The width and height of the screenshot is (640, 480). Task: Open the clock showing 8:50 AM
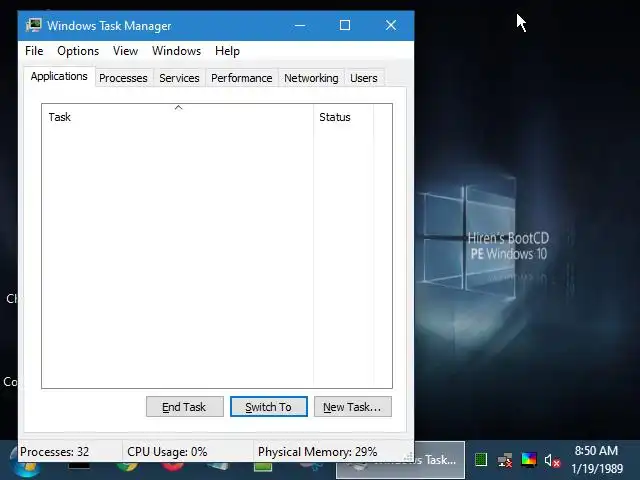tap(597, 460)
